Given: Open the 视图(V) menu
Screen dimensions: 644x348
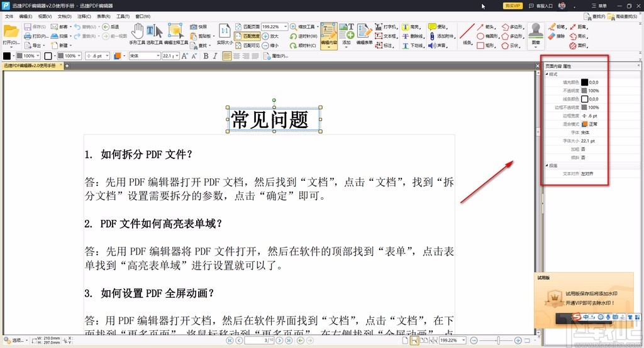Looking at the screenshot, I should [45, 16].
